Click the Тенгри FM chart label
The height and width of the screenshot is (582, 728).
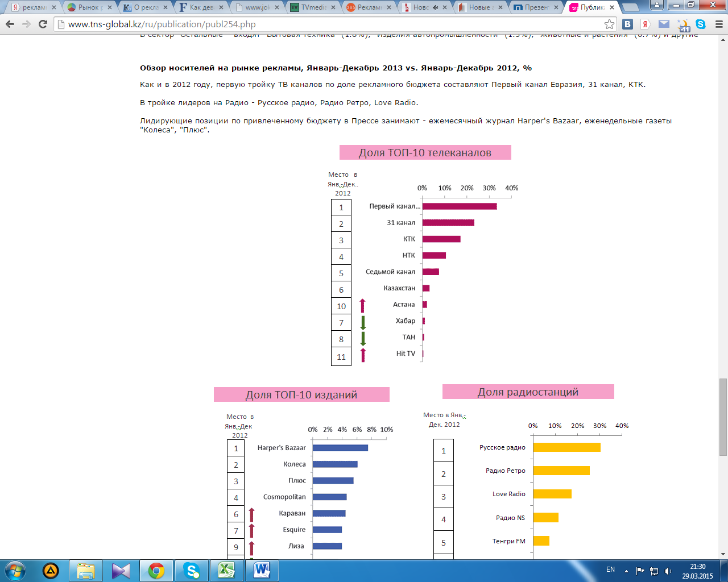point(509,541)
